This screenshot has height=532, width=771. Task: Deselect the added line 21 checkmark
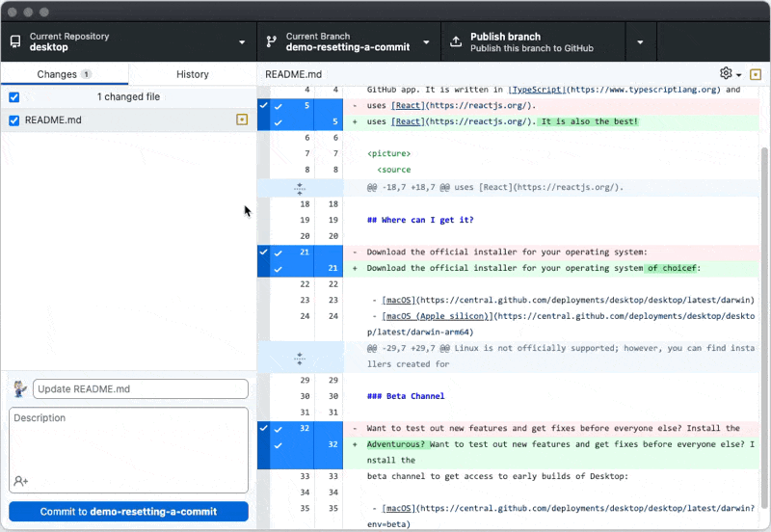tap(278, 268)
